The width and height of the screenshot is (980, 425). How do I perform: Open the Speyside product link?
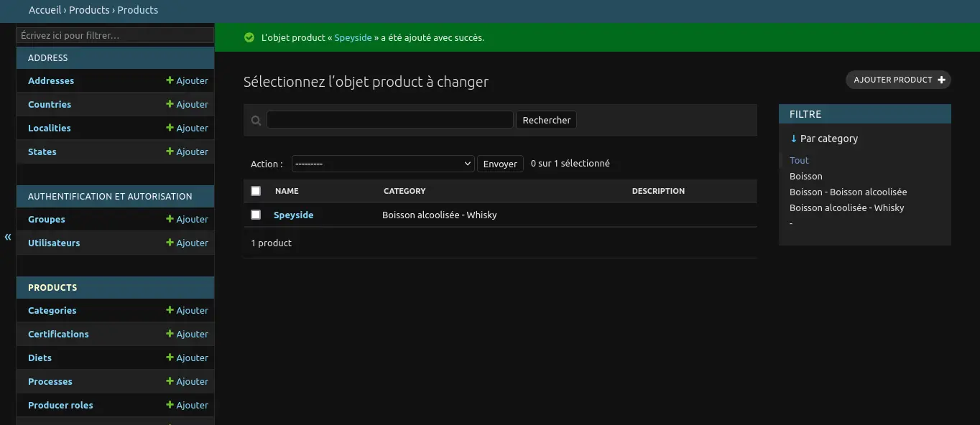coord(293,215)
